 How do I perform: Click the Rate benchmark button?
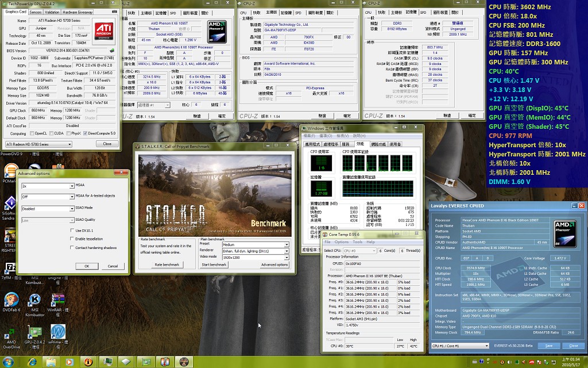click(x=167, y=264)
